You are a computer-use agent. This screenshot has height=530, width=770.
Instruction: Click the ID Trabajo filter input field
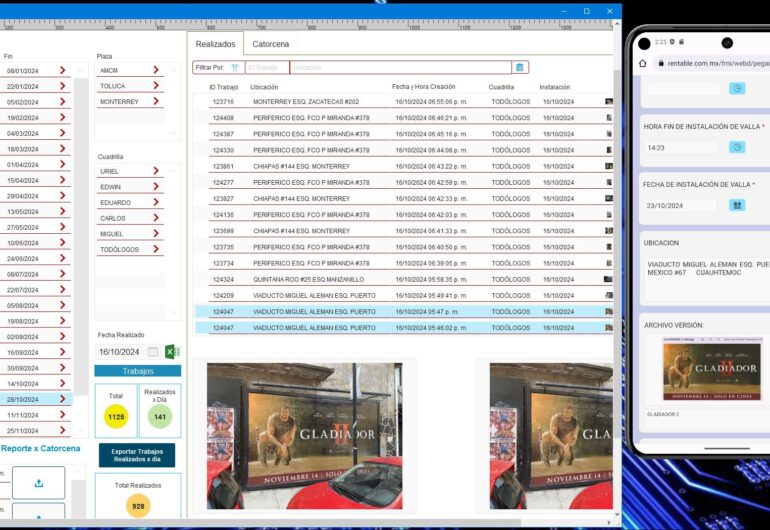coord(266,67)
